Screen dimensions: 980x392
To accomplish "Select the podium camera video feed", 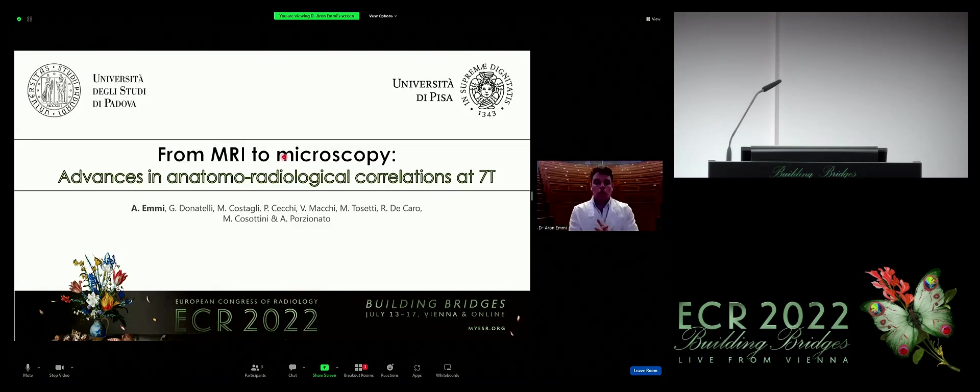I will (x=821, y=95).
